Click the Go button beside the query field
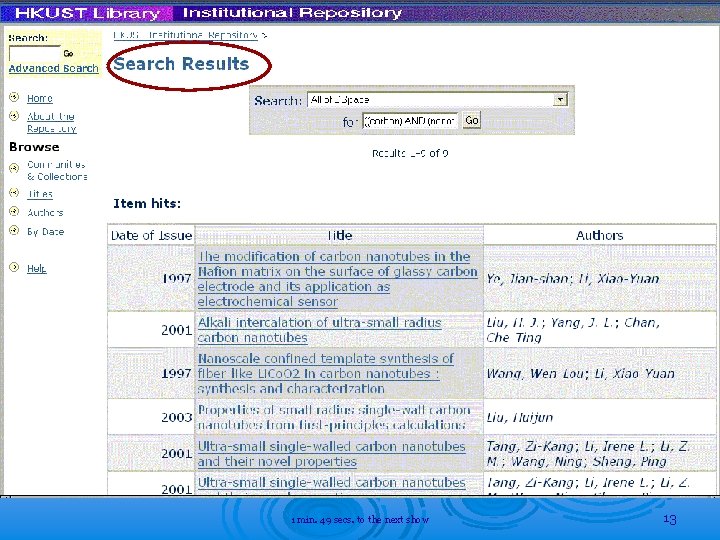The image size is (720, 540). point(472,121)
